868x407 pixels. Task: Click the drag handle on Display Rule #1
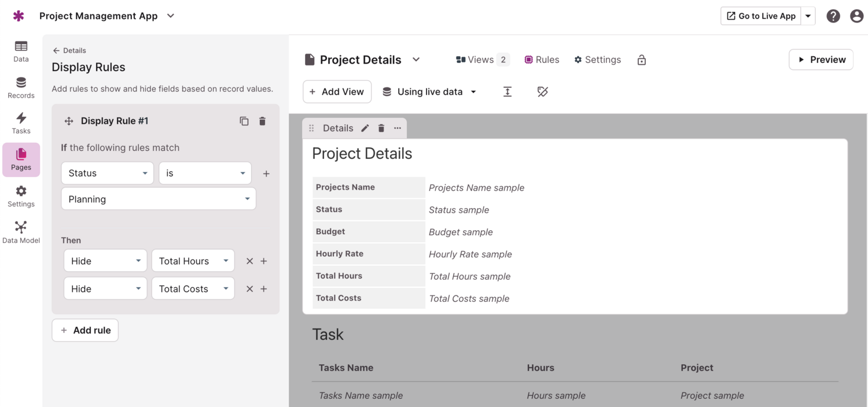pos(69,121)
